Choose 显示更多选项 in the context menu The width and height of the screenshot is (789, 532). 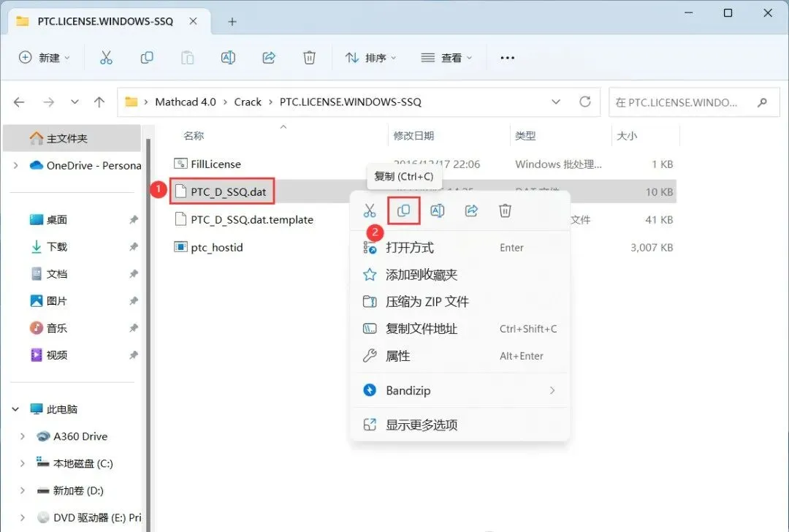[x=460, y=425]
